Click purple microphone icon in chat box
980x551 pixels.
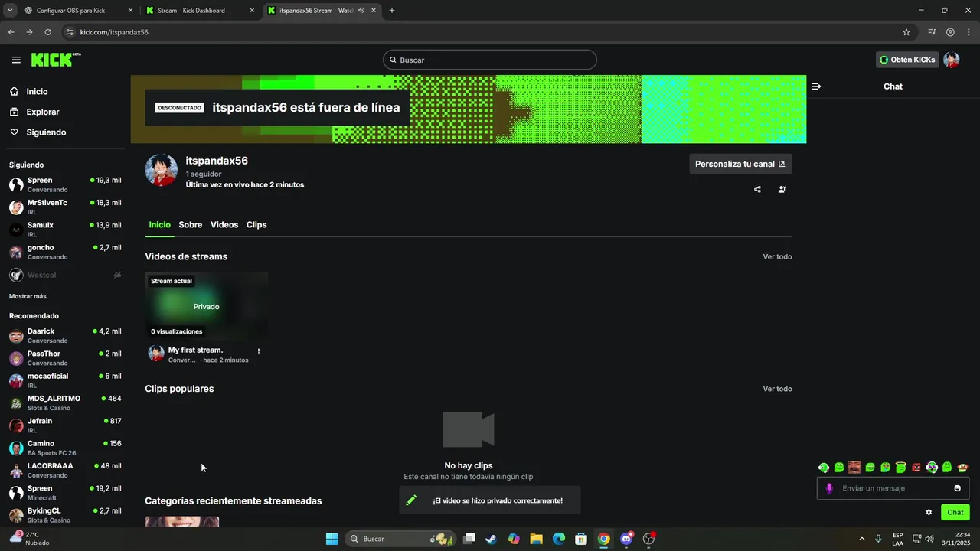tap(829, 488)
